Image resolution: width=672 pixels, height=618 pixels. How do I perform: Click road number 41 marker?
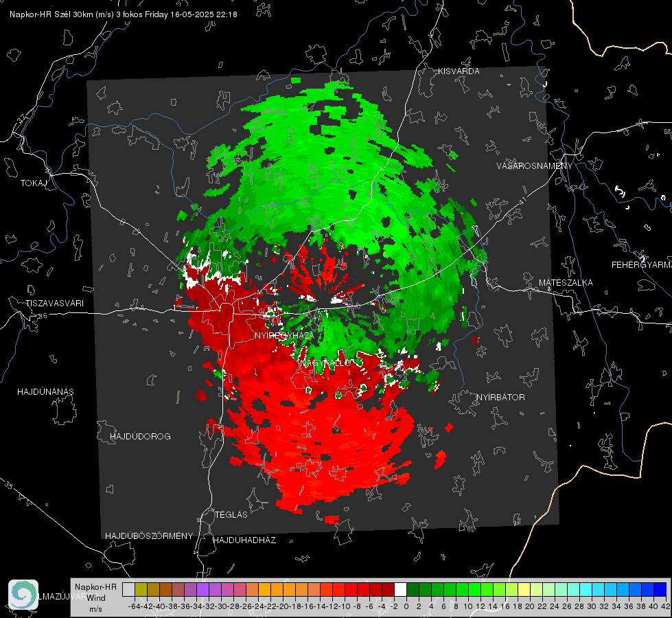tap(522, 201)
